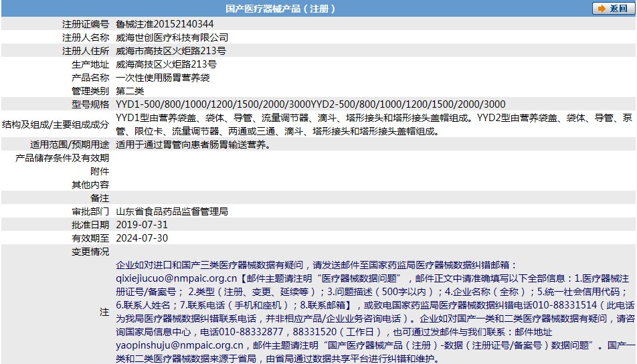Select address 威海市高技区火炬路213号

pos(171,51)
